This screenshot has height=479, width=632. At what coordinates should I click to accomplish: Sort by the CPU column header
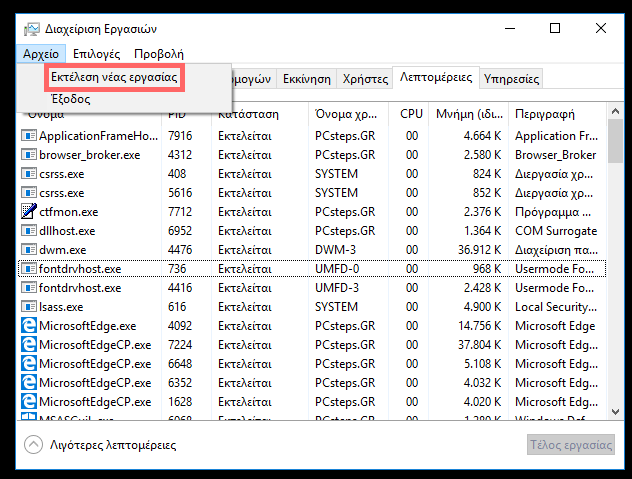(x=409, y=114)
